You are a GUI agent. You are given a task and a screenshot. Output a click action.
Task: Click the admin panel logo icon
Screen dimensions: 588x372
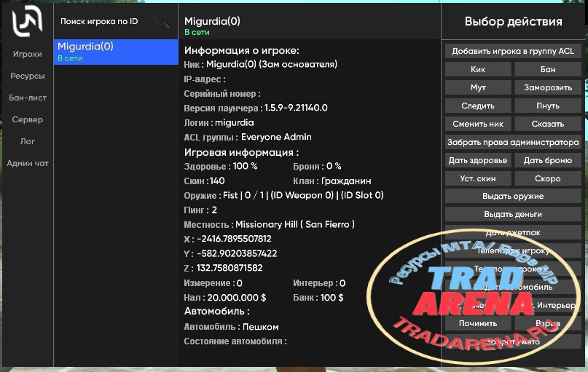27,23
